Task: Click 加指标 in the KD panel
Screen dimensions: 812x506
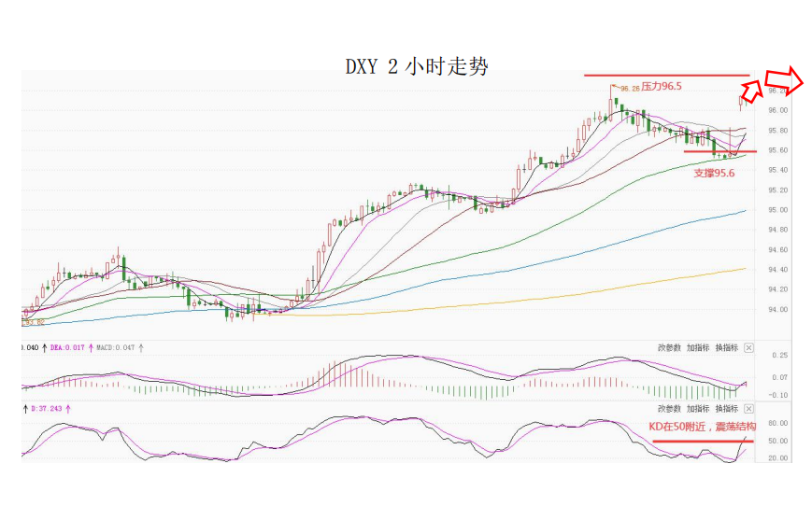Action: click(698, 408)
